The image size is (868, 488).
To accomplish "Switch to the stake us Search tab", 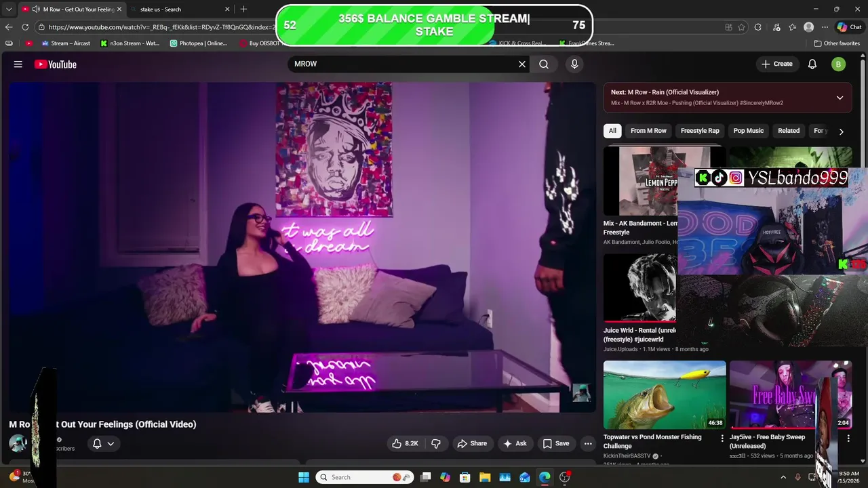I will point(181,9).
